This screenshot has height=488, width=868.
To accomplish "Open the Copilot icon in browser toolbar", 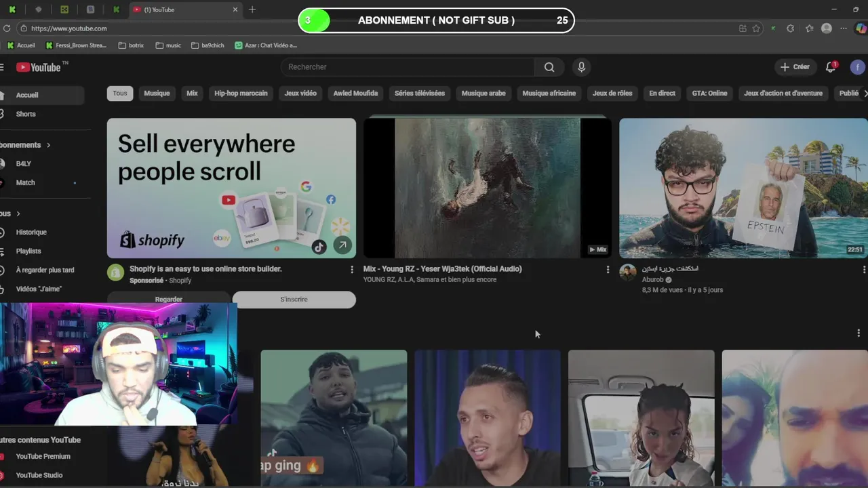I will pos(861,28).
